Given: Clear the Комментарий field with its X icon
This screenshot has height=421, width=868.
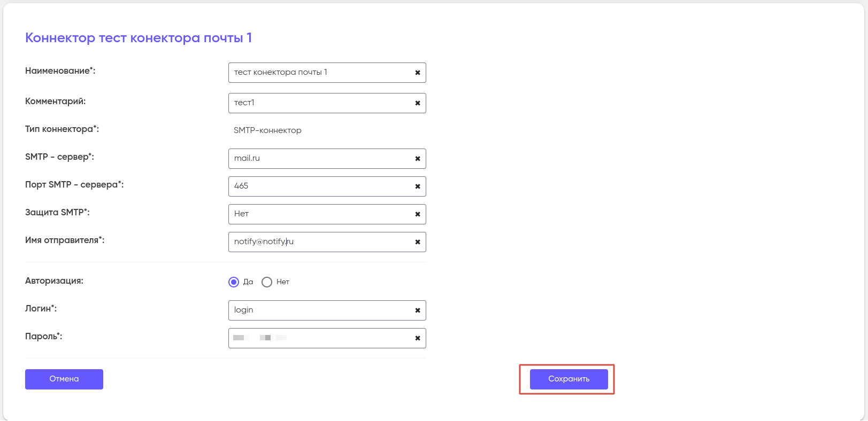Looking at the screenshot, I should pos(418,103).
